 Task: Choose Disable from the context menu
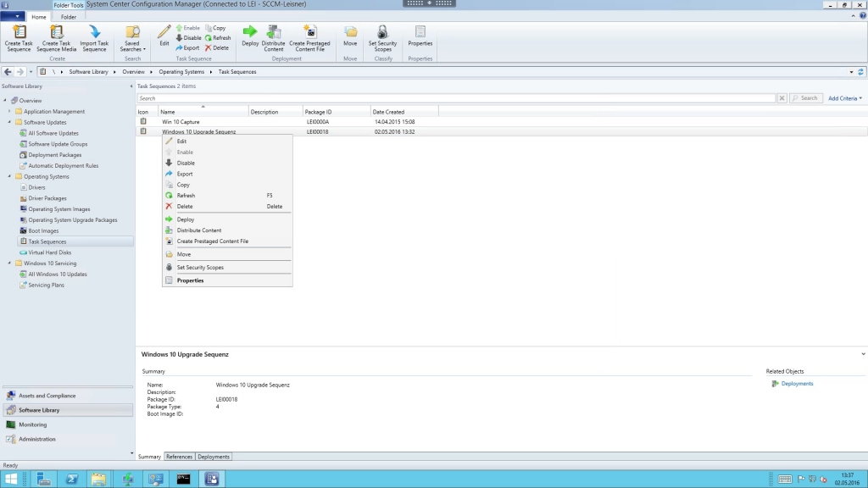pos(227,164)
